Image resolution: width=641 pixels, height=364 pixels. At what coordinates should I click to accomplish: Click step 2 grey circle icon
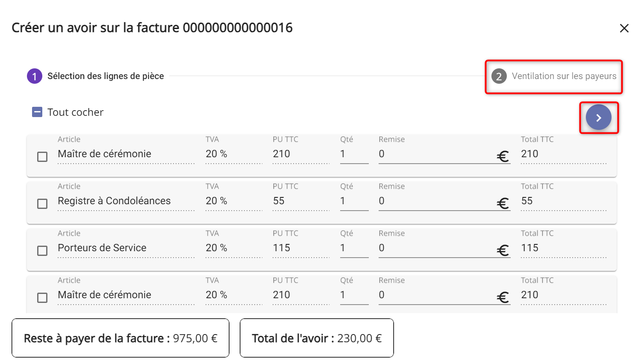(499, 76)
